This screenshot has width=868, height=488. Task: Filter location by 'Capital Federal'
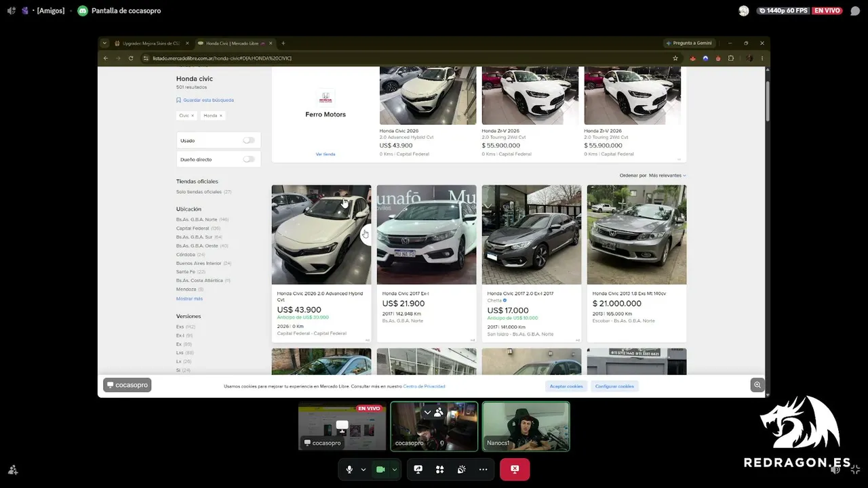pos(193,228)
